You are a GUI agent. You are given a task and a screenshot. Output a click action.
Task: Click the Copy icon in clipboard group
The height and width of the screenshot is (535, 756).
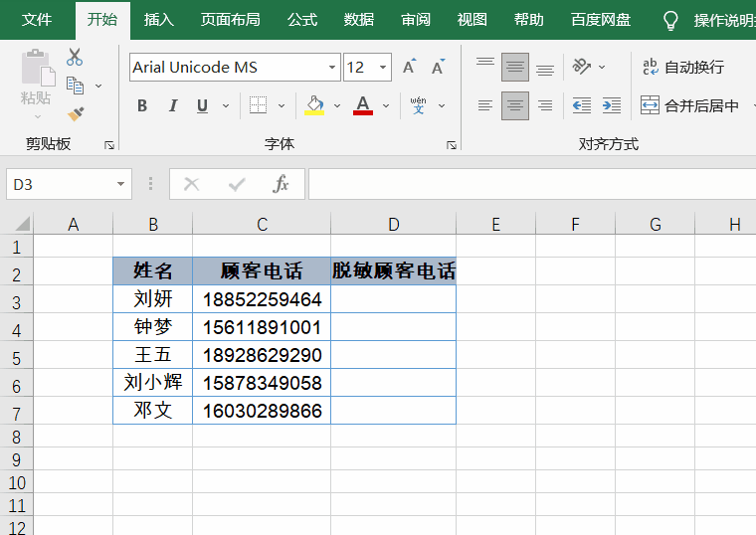coord(75,86)
